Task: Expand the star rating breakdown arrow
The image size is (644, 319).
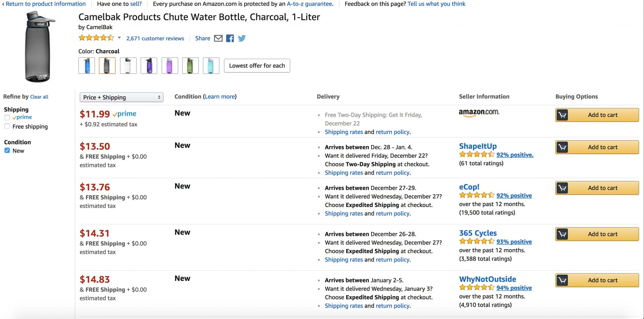Action: click(x=119, y=38)
